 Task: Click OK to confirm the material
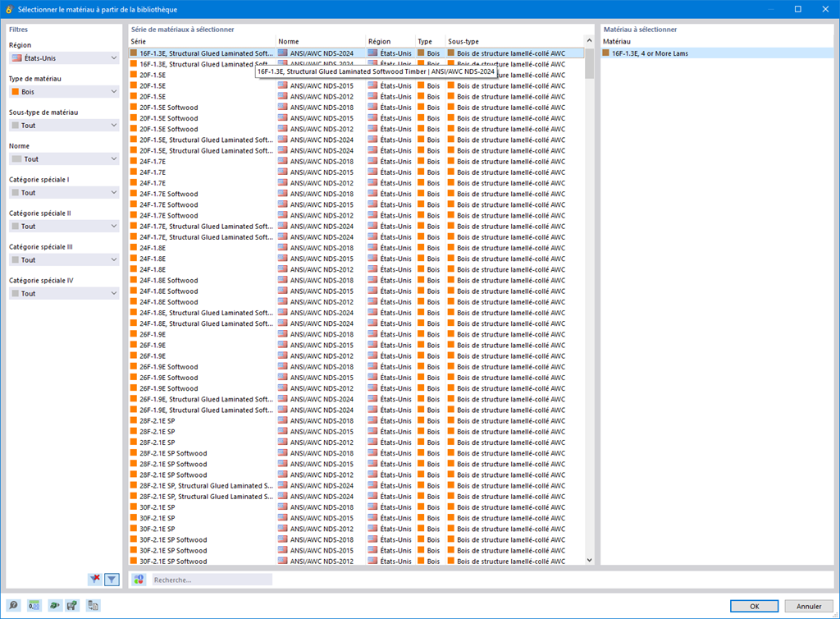coord(755,606)
